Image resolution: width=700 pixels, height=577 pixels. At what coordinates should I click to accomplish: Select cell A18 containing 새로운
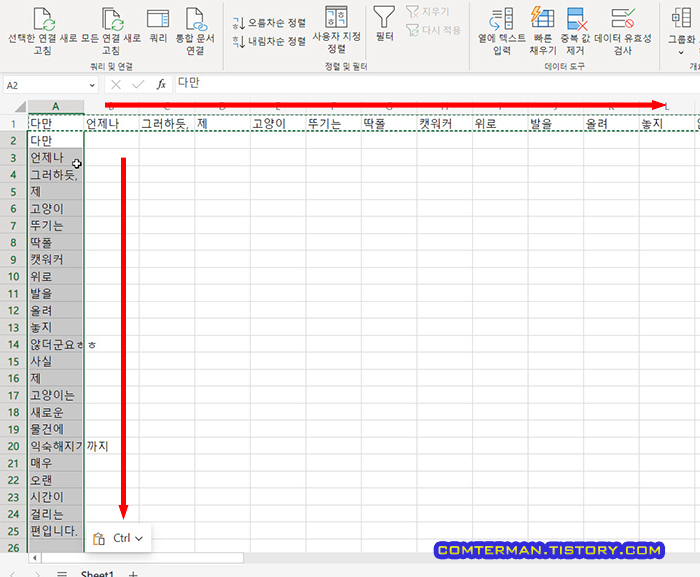point(56,412)
